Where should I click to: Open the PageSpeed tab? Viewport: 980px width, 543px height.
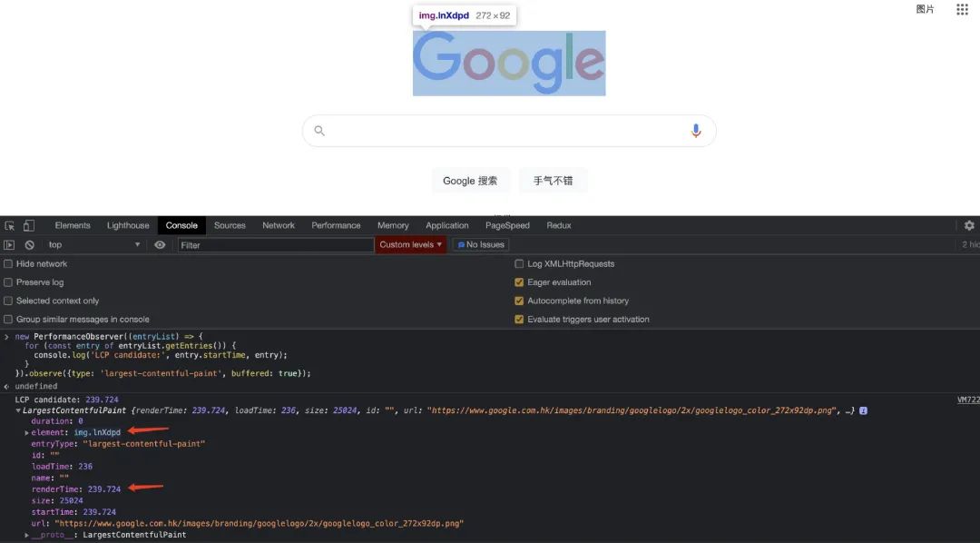[x=507, y=225]
